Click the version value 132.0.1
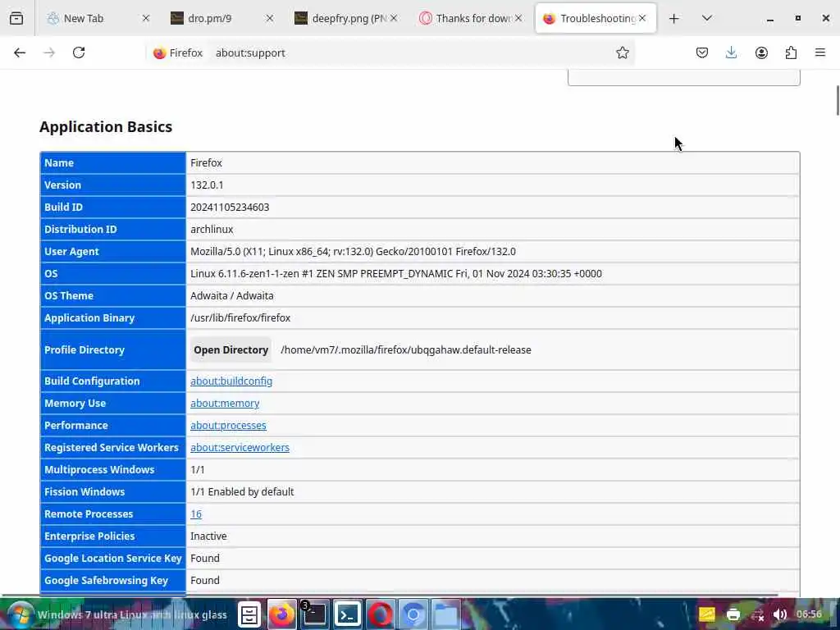840x630 pixels. point(207,185)
